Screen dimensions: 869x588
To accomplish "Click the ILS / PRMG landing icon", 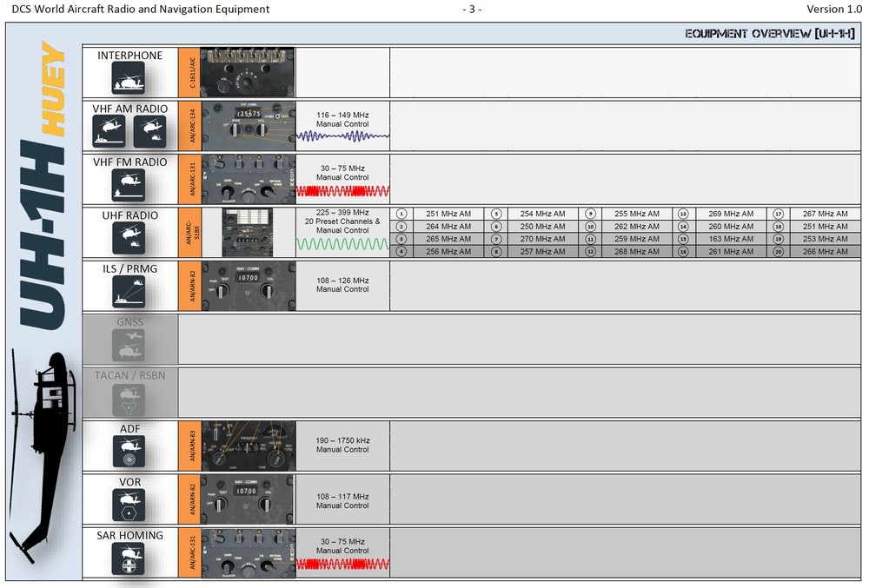I will pos(128,291).
